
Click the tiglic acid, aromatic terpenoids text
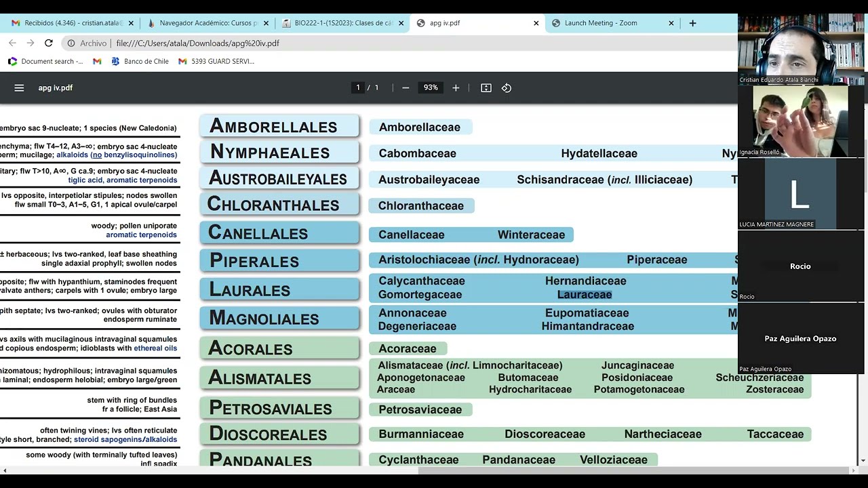123,180
